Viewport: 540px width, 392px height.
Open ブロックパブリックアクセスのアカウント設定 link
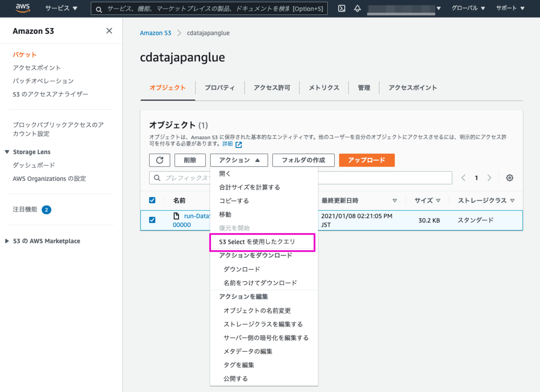58,129
